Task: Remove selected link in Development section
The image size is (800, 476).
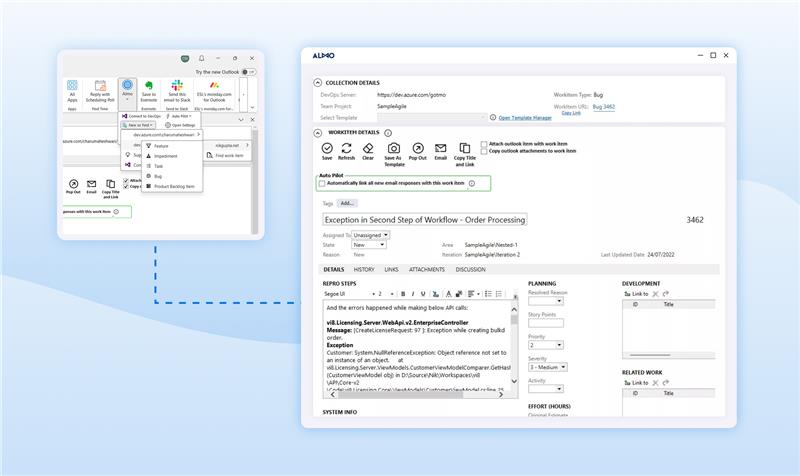Action: tap(656, 294)
